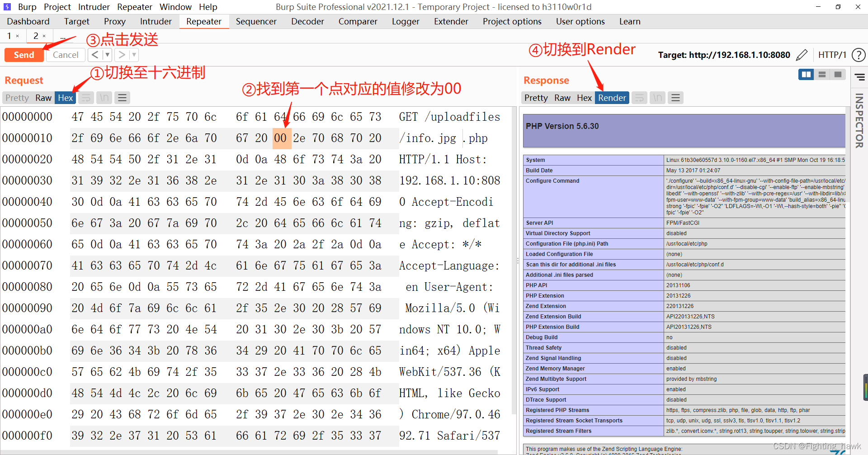Open the Window menu

coord(175,7)
